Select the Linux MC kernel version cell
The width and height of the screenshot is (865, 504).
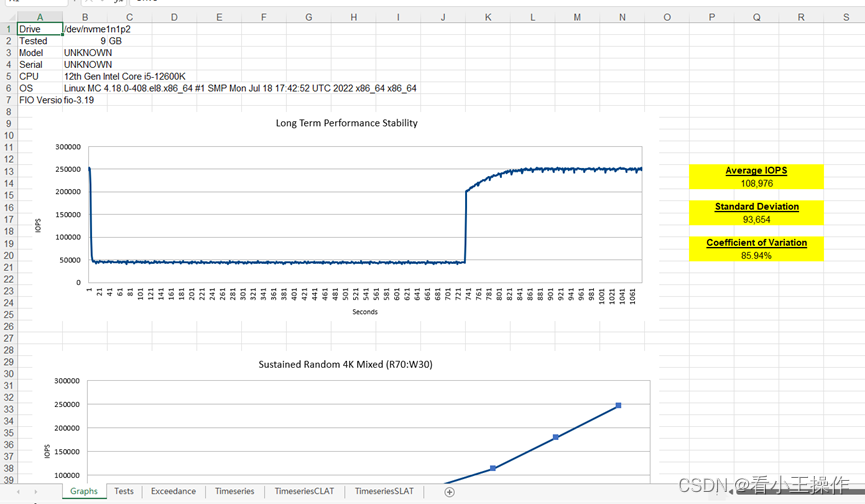[x=240, y=88]
